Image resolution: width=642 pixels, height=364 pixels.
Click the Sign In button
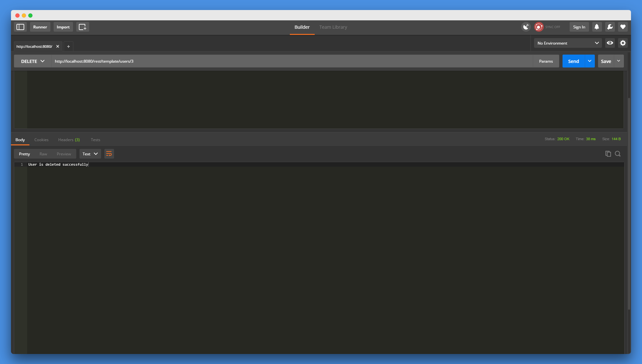579,27
